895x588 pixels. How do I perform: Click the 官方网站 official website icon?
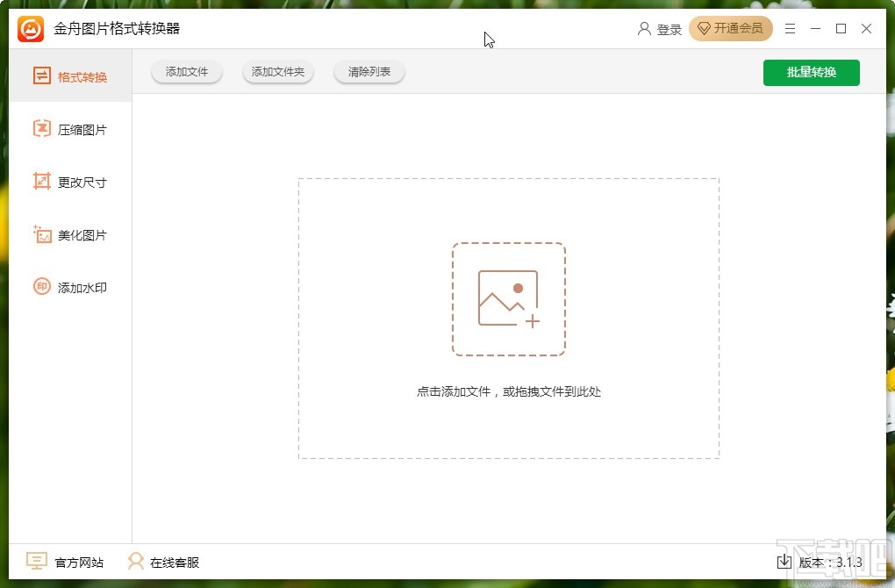[x=36, y=562]
